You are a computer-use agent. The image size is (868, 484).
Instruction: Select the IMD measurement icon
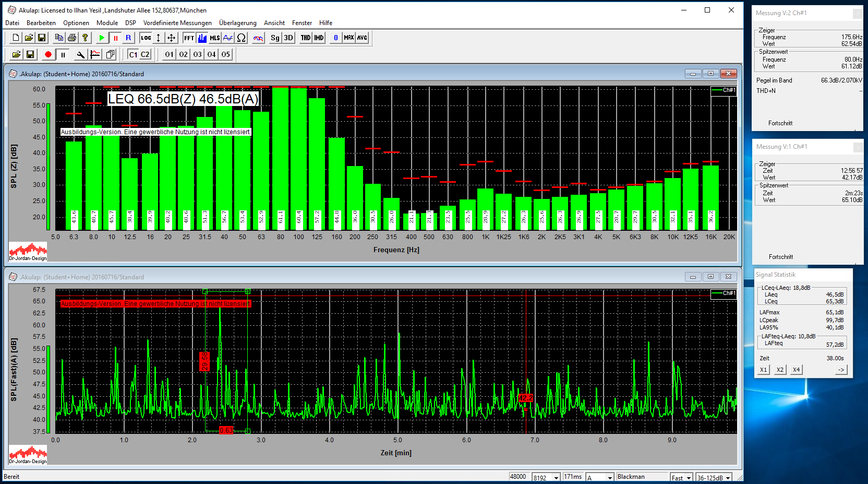[x=319, y=38]
